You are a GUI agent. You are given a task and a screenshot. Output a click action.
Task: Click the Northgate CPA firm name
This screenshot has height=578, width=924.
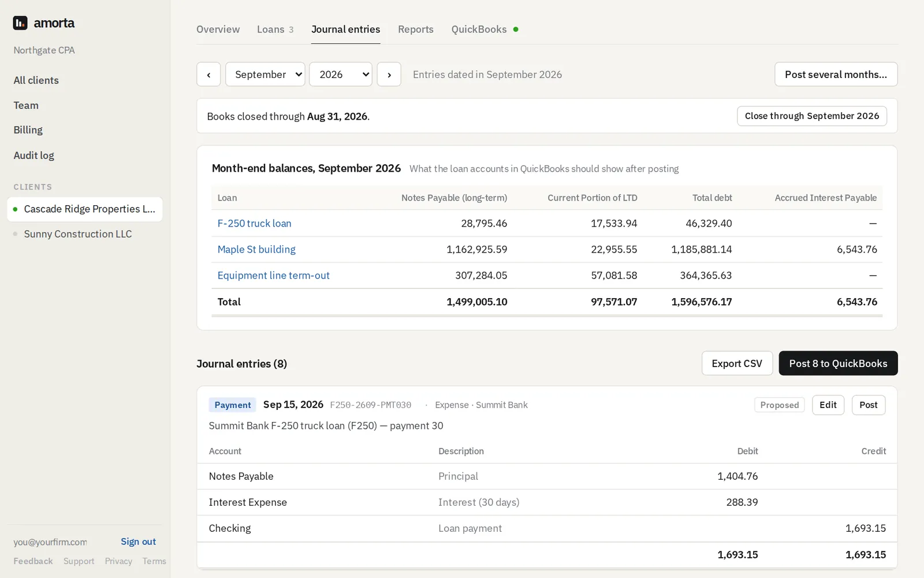(x=44, y=50)
